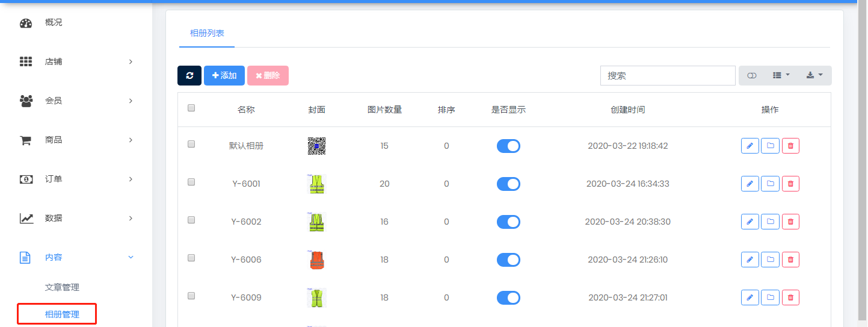Open the columns list dropdown
The width and height of the screenshot is (868, 327).
pos(781,75)
